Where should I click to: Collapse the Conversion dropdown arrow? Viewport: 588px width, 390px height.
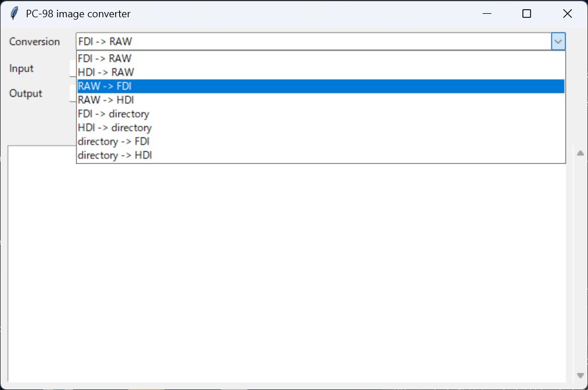pos(558,41)
